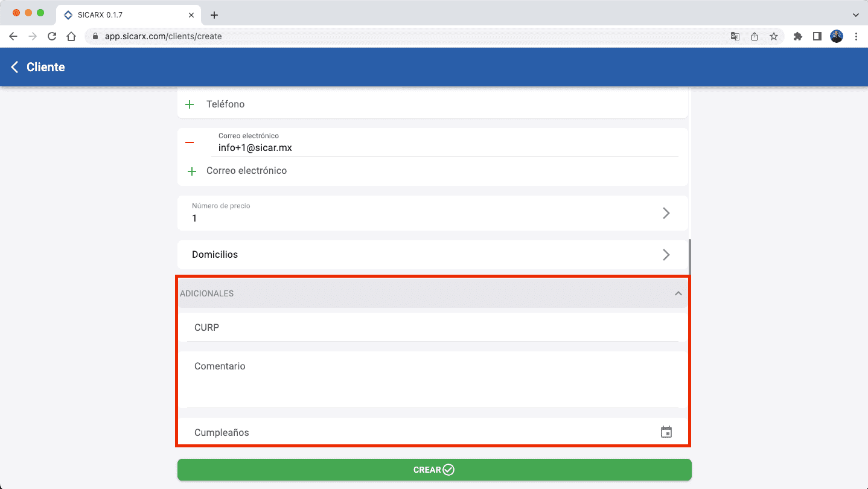
Task: Open the translate page icon
Action: [x=735, y=36]
